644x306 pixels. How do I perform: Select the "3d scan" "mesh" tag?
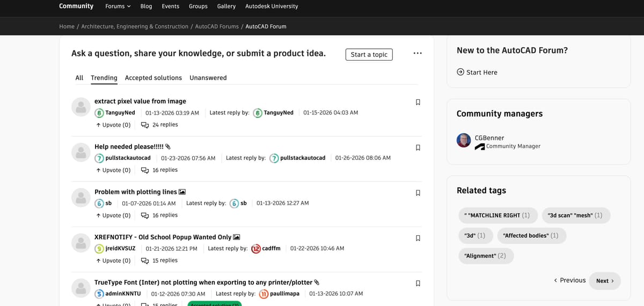click(x=576, y=215)
